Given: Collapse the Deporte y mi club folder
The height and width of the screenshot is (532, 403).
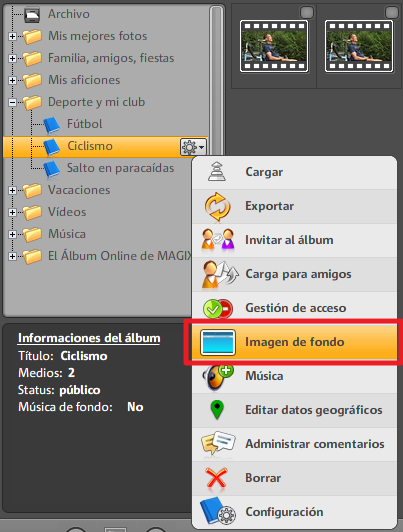Looking at the screenshot, I should [x=12, y=102].
